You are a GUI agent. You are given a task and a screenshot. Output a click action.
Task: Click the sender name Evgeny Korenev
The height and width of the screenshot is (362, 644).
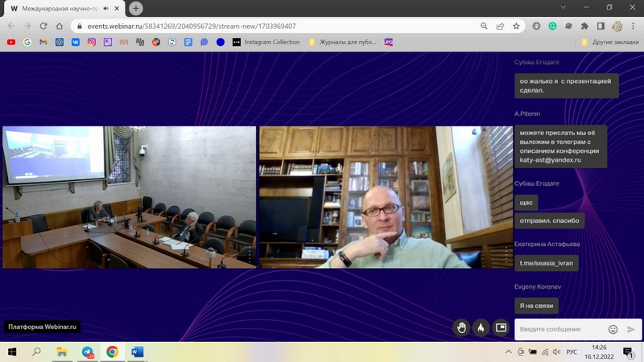pos(538,287)
